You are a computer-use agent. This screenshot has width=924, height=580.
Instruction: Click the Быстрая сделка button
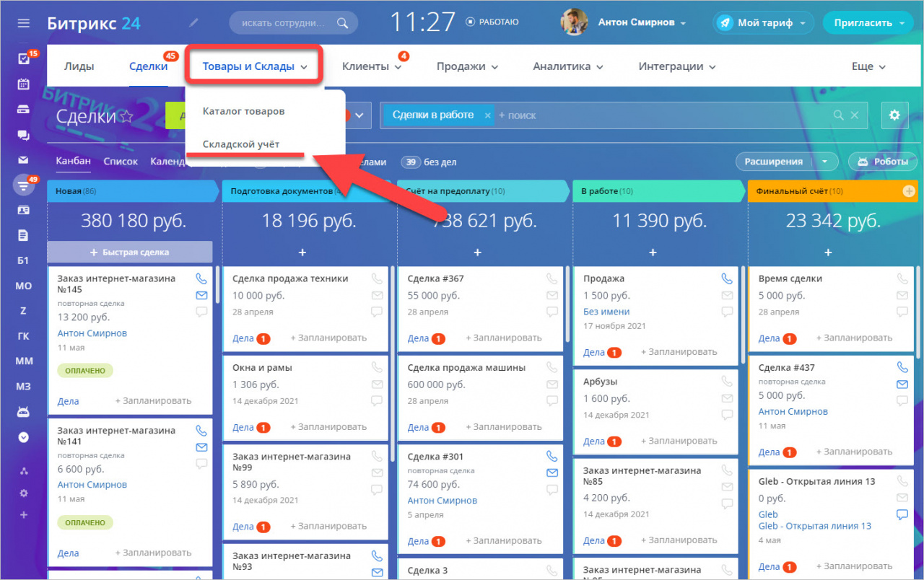tap(130, 252)
